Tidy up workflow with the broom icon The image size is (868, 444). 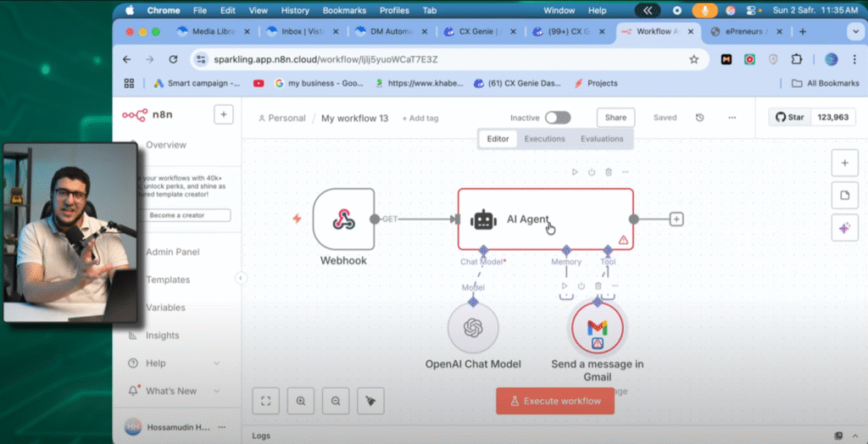[x=370, y=401]
